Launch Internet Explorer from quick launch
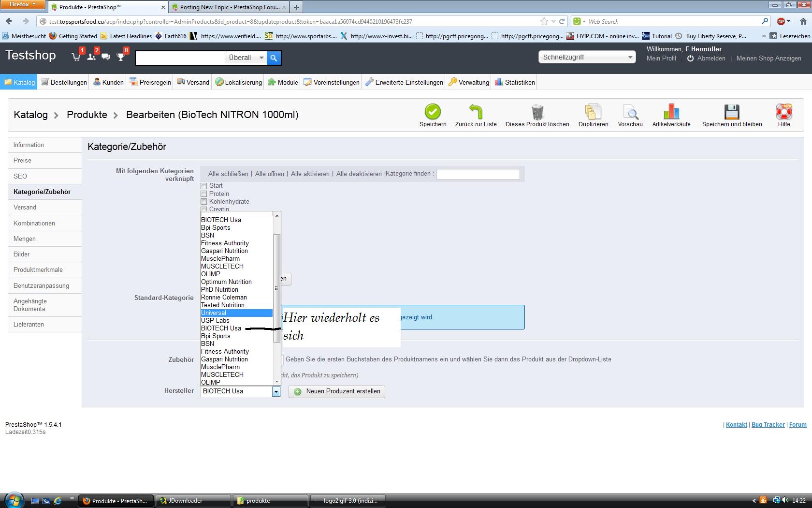 [x=58, y=501]
